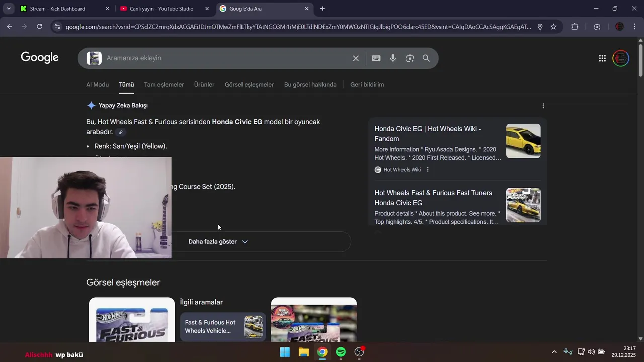Close the Kick Dashboard tab
Screen dimensions: 644x362
point(107,9)
